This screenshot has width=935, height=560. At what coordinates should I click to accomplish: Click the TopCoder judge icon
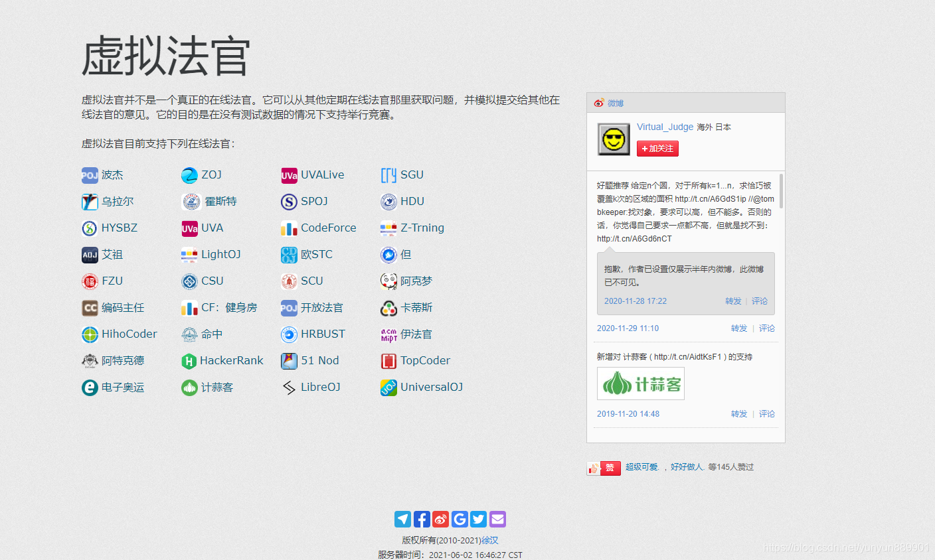click(388, 360)
